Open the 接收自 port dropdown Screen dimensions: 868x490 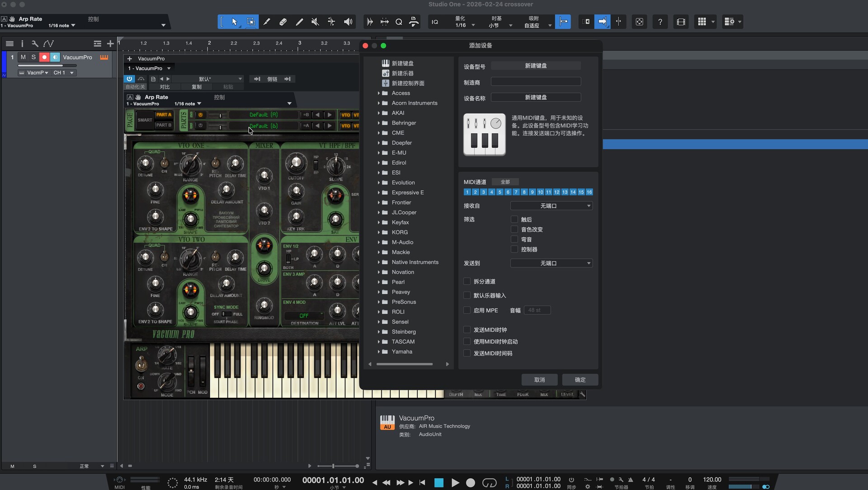pyautogui.click(x=551, y=206)
